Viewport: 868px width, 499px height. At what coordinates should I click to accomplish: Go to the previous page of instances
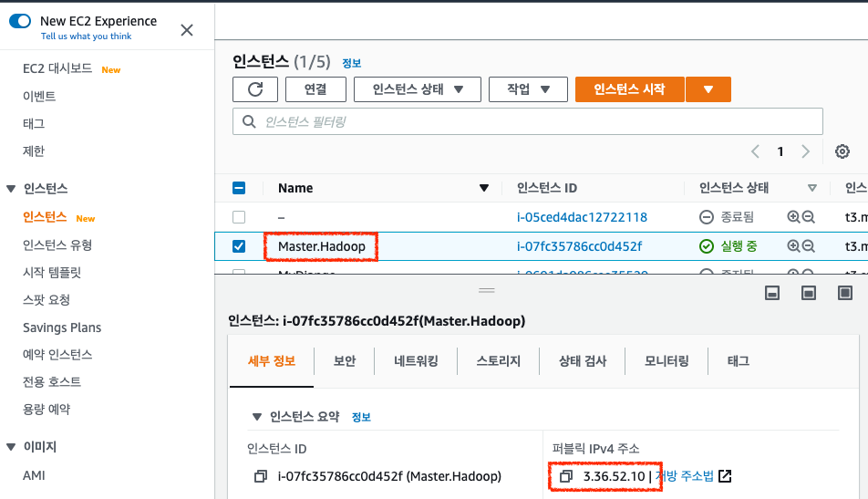(755, 151)
